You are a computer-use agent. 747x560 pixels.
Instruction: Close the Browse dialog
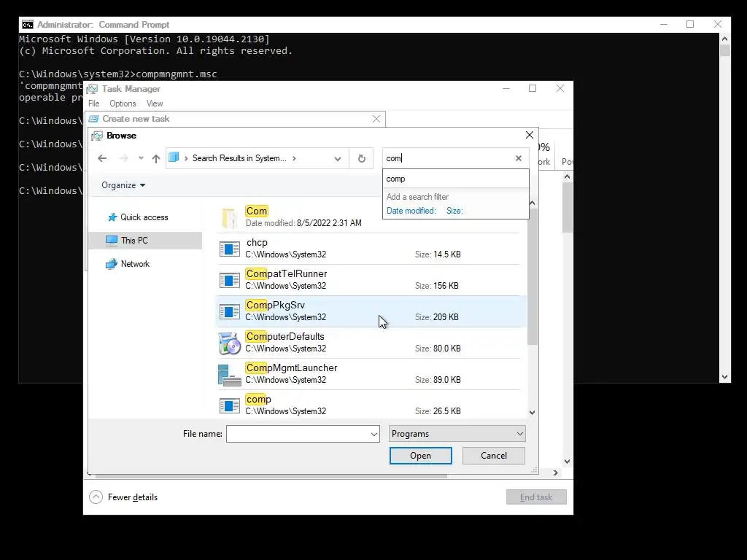click(x=529, y=135)
